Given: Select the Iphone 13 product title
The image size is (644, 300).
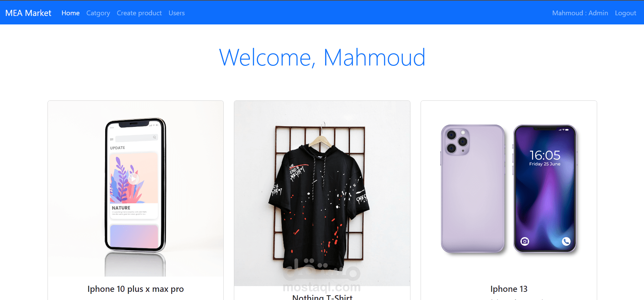Looking at the screenshot, I should pos(509,289).
